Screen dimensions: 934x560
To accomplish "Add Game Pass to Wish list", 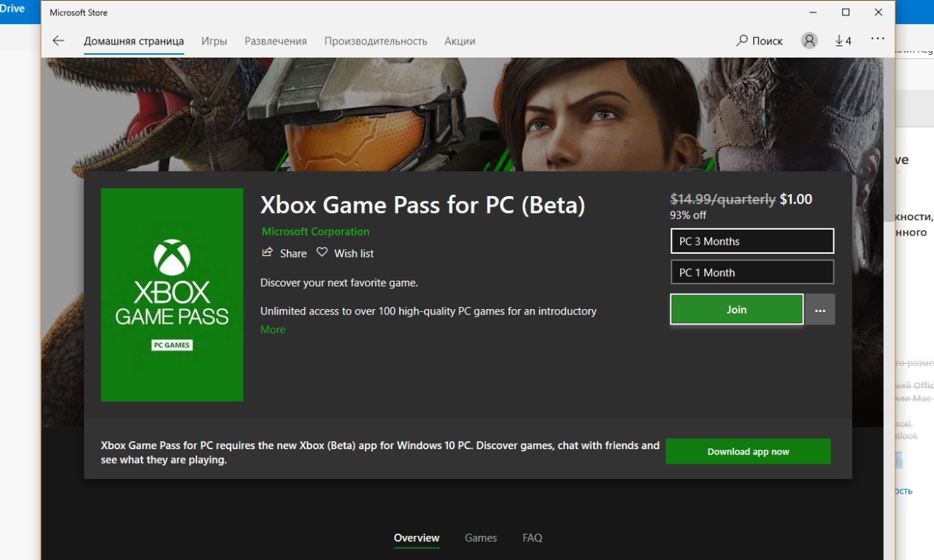I will [x=345, y=253].
